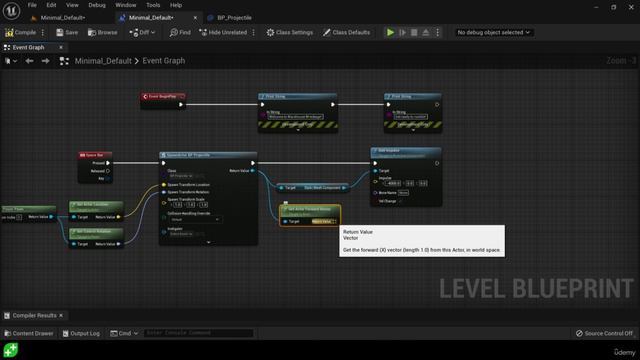640x360 pixels.
Task: Open the Output Log
Action: click(81, 333)
